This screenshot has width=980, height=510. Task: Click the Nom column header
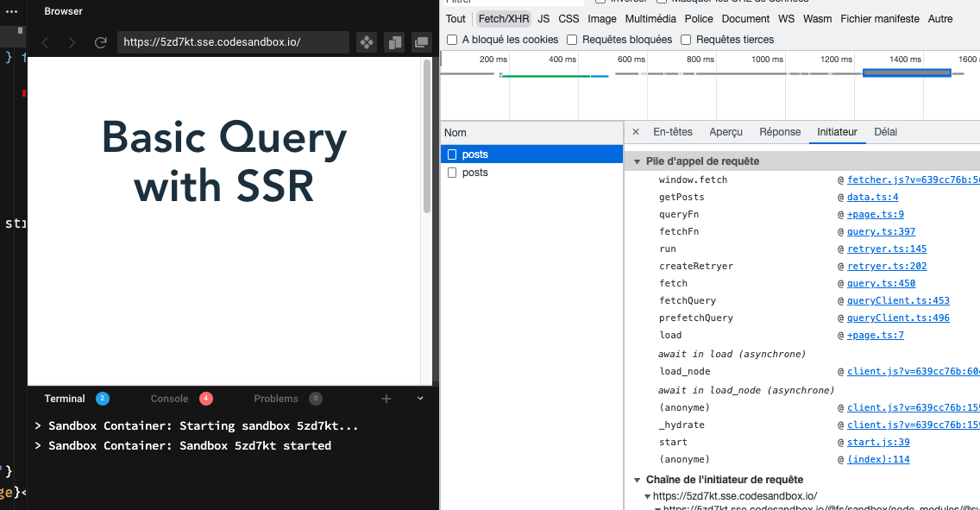532,133
